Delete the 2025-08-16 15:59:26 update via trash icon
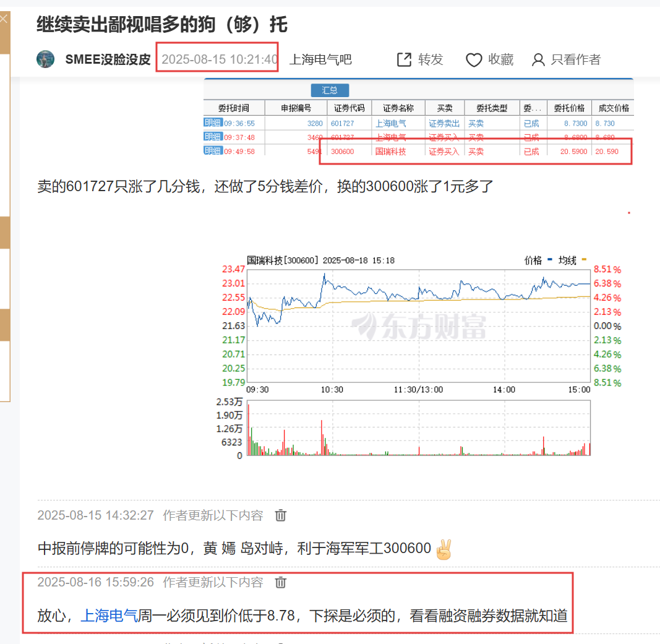The image size is (660, 644). pyautogui.click(x=281, y=583)
